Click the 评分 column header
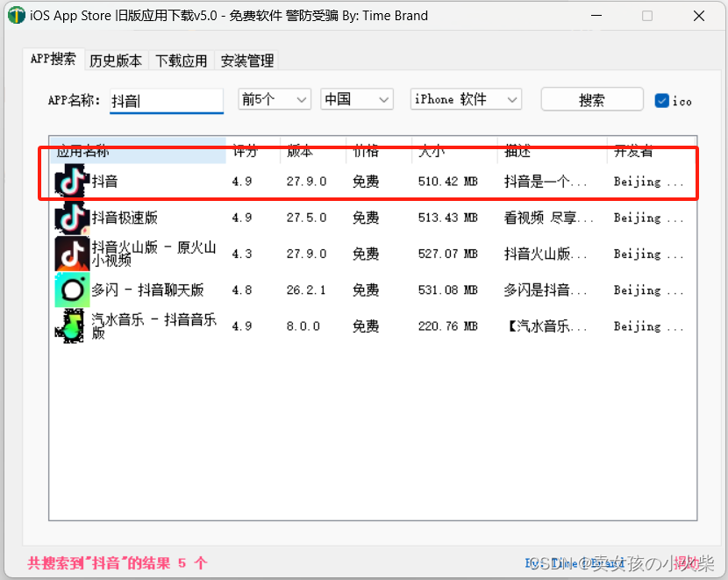This screenshot has width=728, height=580. pyautogui.click(x=253, y=150)
